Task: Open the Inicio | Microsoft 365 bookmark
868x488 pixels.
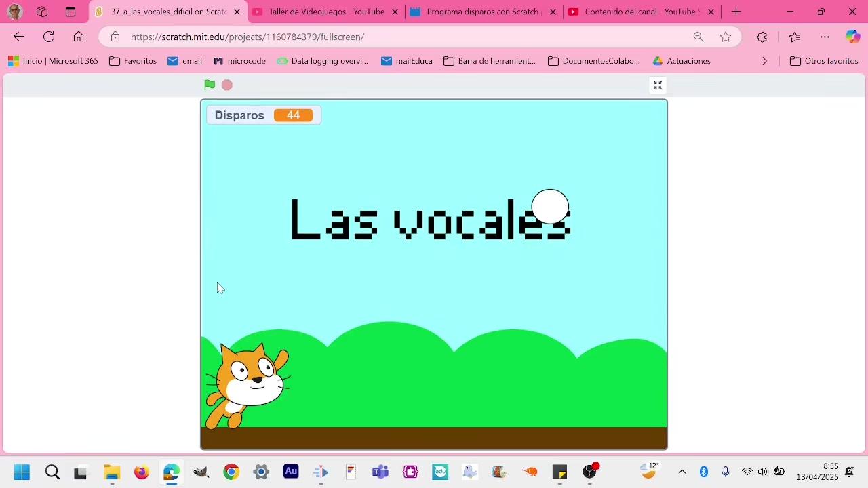Action: coord(53,61)
